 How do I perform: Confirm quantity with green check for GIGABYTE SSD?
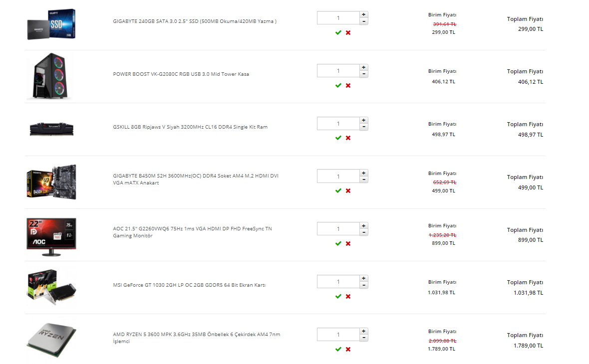(x=338, y=32)
